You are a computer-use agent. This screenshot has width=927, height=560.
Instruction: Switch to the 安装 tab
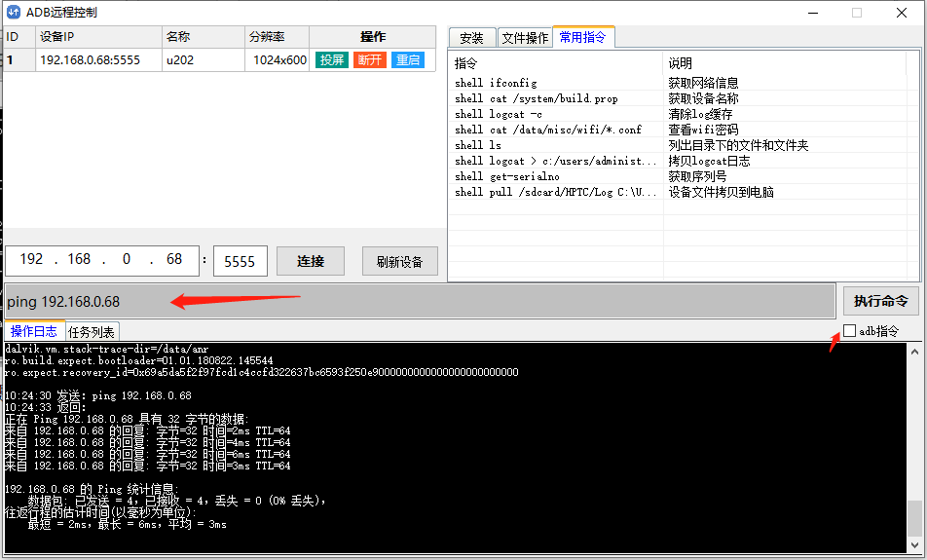click(x=471, y=38)
